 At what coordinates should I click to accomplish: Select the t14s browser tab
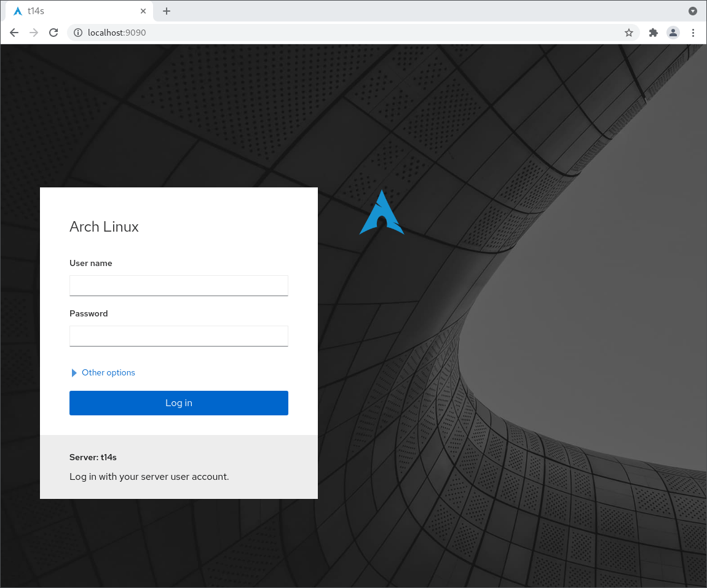coord(74,11)
